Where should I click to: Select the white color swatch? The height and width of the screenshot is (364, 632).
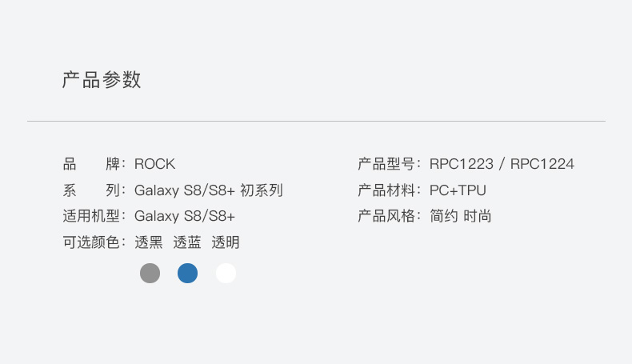[x=226, y=274]
